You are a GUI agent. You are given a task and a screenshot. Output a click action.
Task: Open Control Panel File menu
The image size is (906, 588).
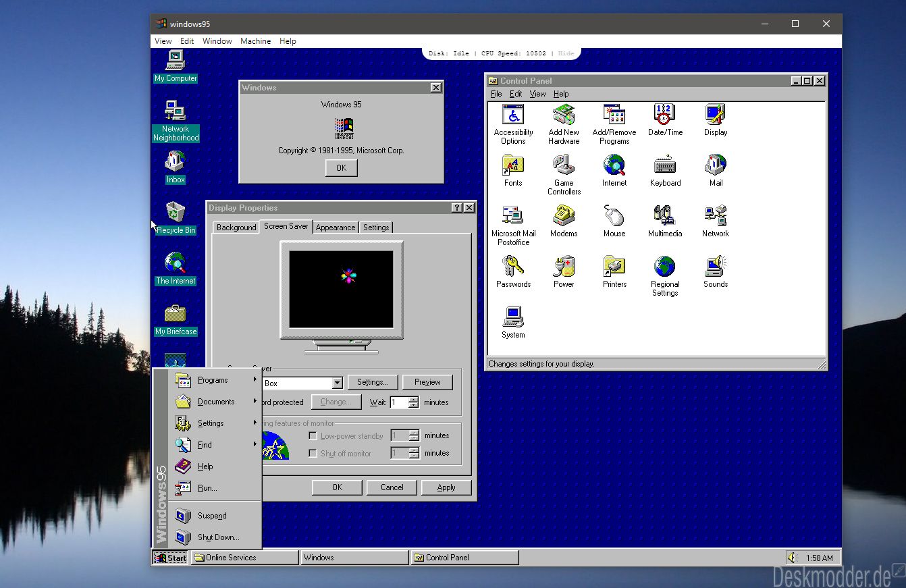click(x=496, y=94)
